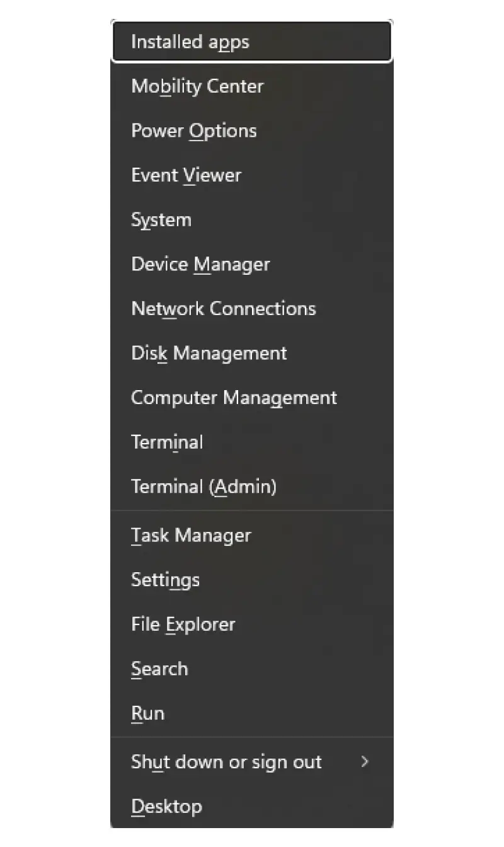Image resolution: width=504 pixels, height=847 pixels.
Task: Open the Run dialog
Action: point(147,713)
